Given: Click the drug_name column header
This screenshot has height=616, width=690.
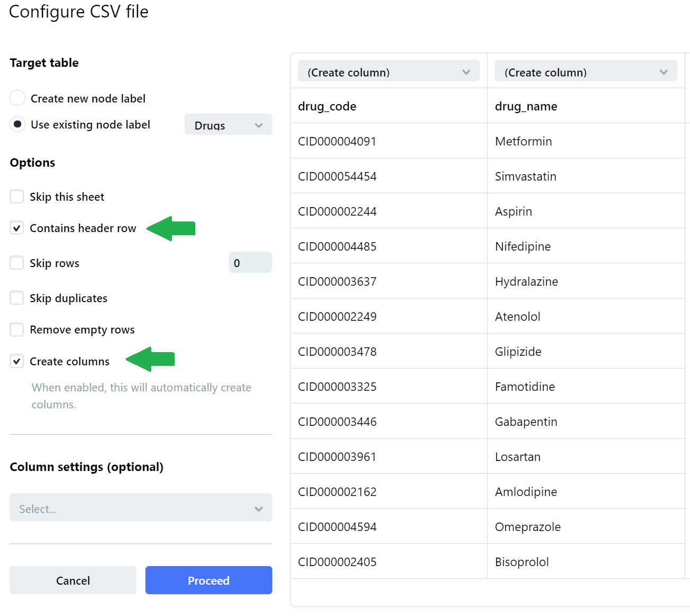Looking at the screenshot, I should coord(526,106).
